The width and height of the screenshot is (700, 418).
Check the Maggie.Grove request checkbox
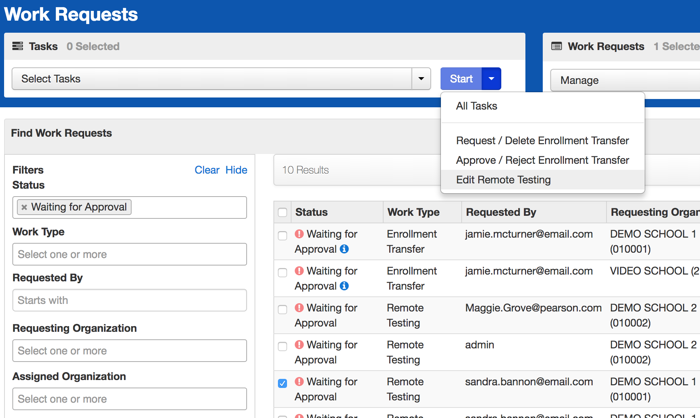283,309
